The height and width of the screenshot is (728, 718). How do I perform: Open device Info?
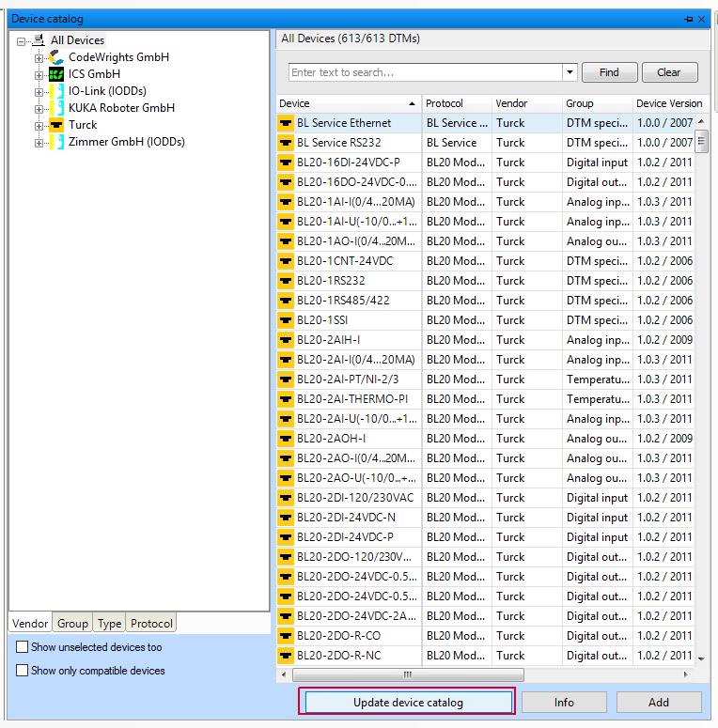[x=564, y=703]
